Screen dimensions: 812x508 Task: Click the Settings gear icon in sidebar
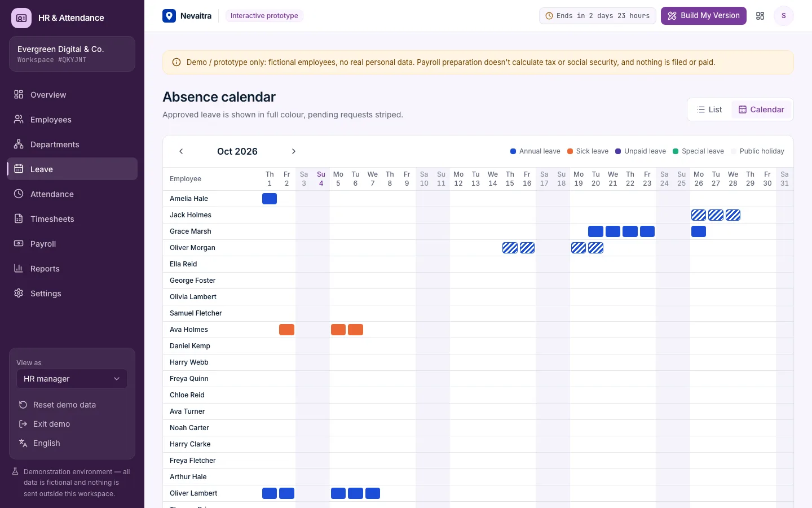tap(19, 293)
